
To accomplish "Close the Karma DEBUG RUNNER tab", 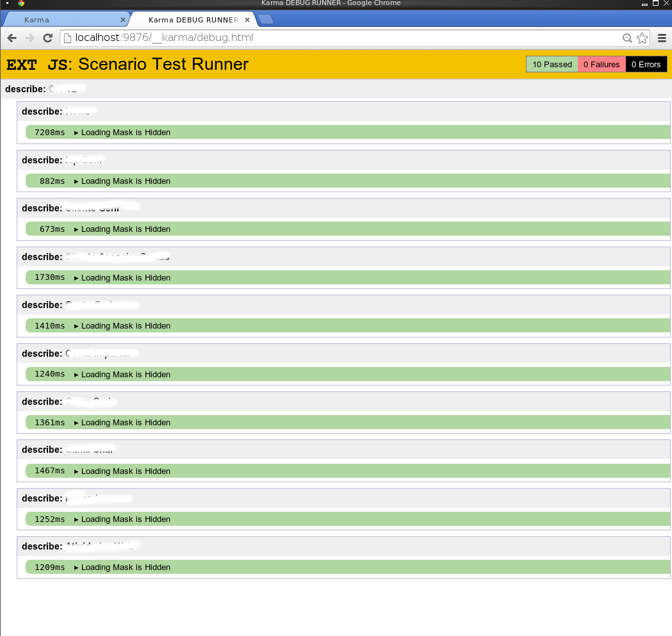I will [x=247, y=20].
